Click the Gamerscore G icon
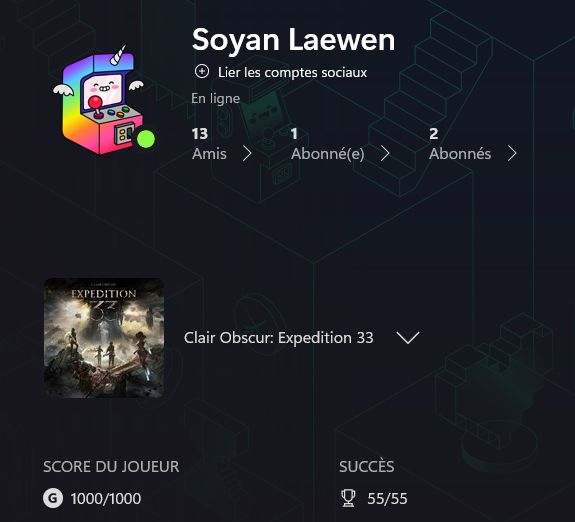Image resolution: width=575 pixels, height=522 pixels. pyautogui.click(x=53, y=499)
